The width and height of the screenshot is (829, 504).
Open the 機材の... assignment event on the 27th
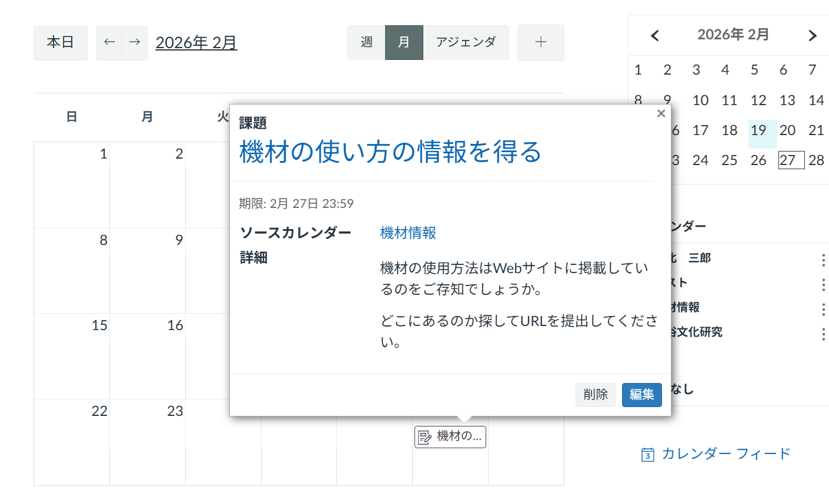450,436
